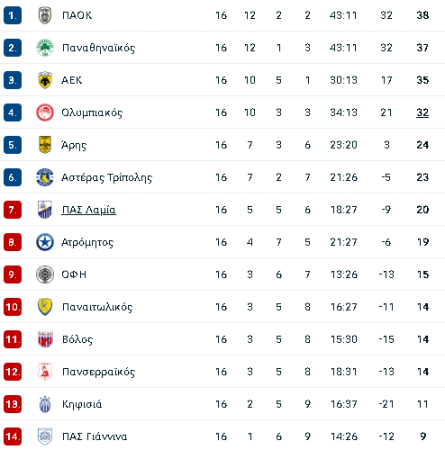The image size is (445, 450).
Task: Click the ΟΦΗ grey circular crest
Action: point(45,274)
